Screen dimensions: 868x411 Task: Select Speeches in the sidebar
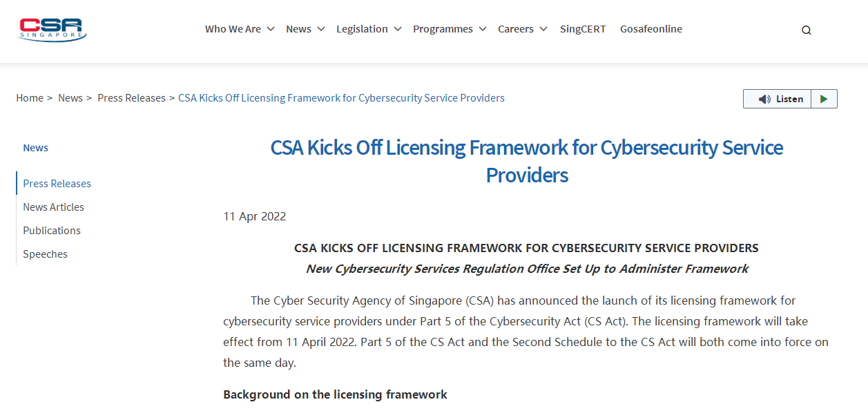46,254
